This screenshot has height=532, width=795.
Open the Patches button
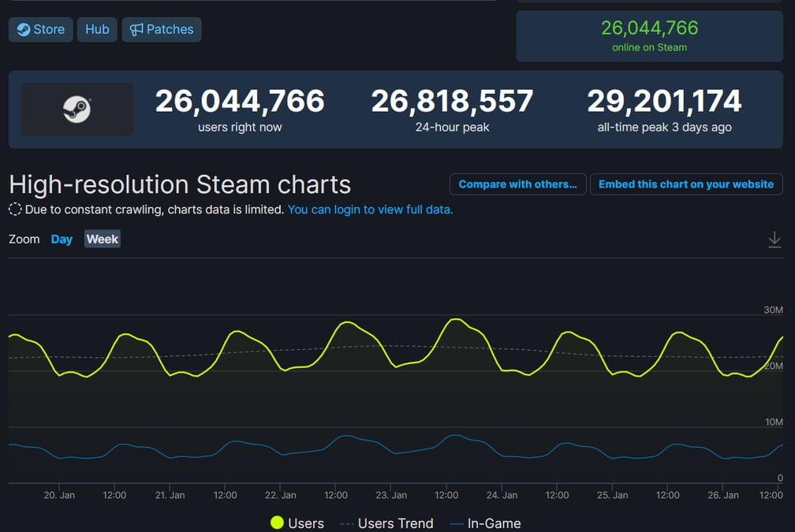pos(162,29)
